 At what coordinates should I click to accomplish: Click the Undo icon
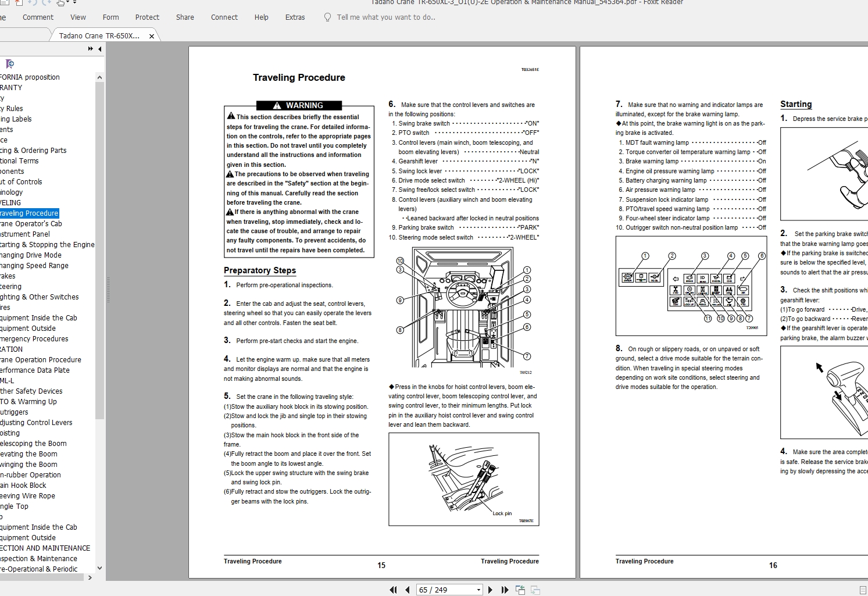(x=33, y=3)
